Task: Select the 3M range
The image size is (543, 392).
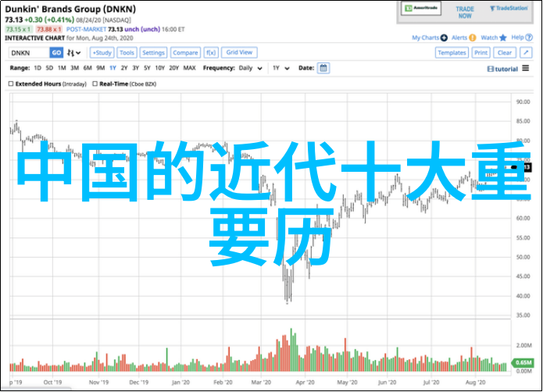Action: (x=74, y=68)
